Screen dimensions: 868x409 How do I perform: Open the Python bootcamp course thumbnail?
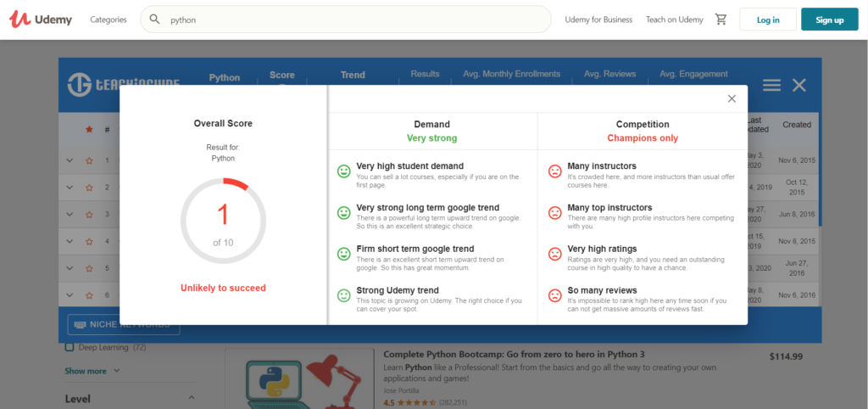[299, 379]
